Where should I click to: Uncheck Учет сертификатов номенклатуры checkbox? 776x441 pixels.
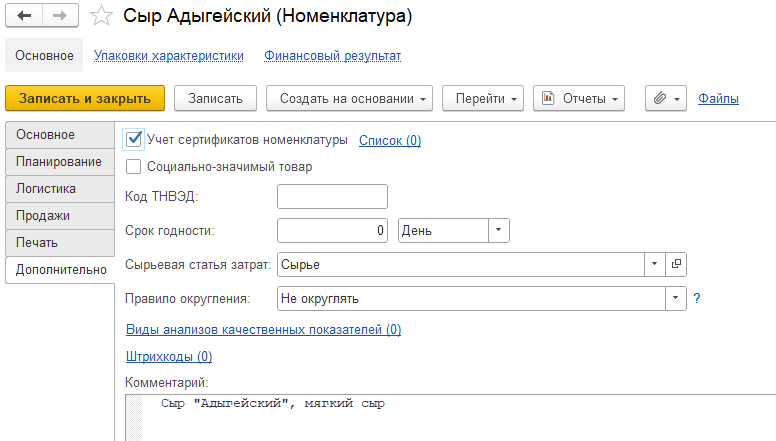point(135,140)
